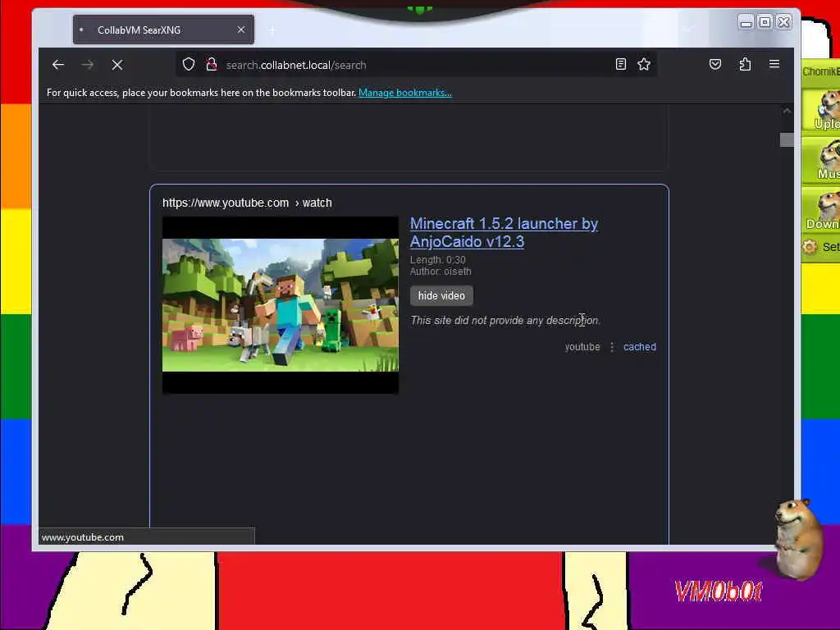Viewport: 840px width, 630px height.
Task: Click the Author: oiseth text
Action: [x=441, y=272]
